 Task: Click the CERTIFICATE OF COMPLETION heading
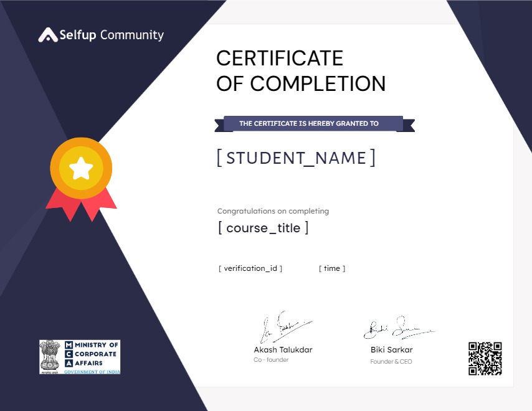(301, 71)
